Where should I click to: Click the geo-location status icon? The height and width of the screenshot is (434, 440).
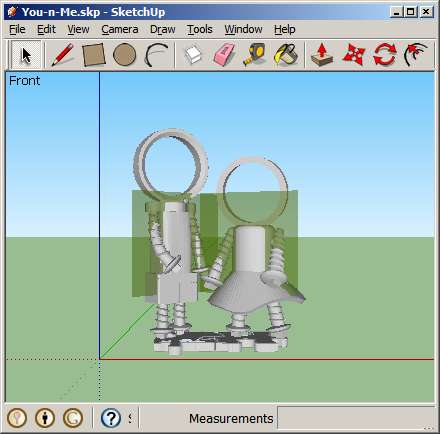tap(17, 417)
